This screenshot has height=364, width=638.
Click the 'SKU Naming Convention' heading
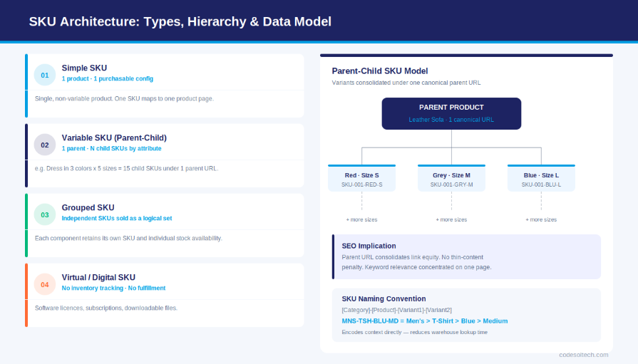(384, 299)
